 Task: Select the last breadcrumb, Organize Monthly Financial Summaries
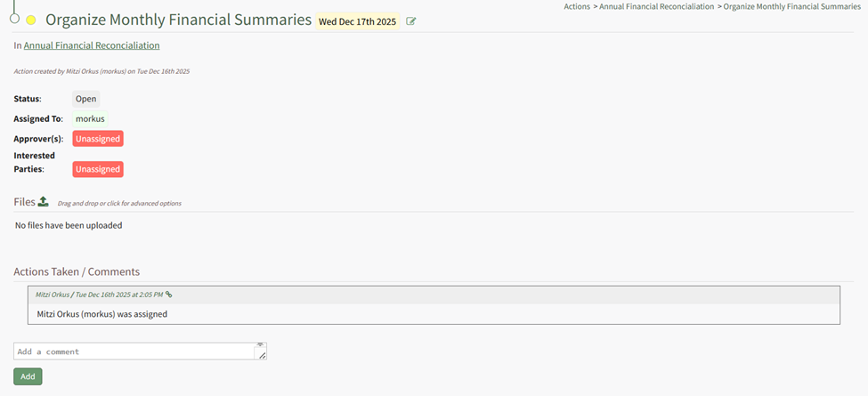[x=791, y=6]
